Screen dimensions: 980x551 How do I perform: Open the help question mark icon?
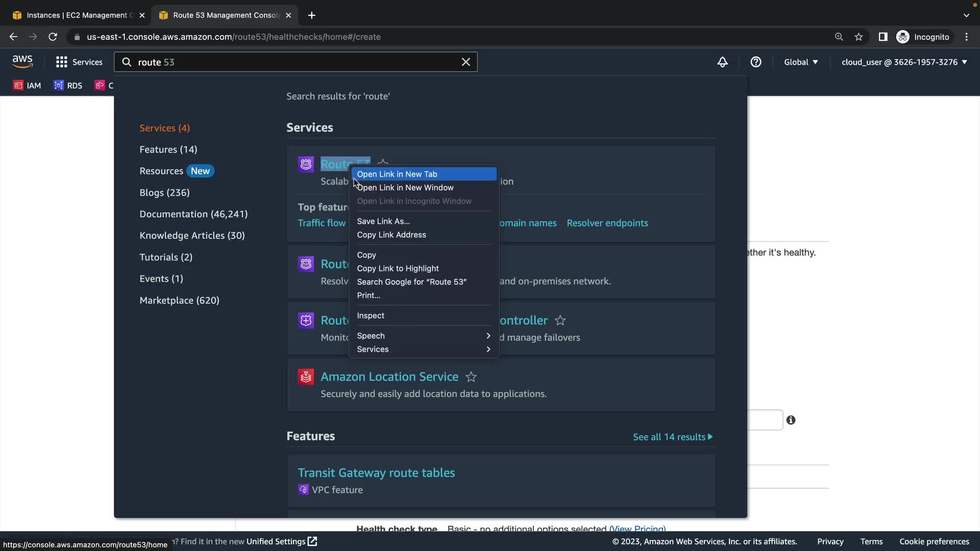(x=755, y=62)
